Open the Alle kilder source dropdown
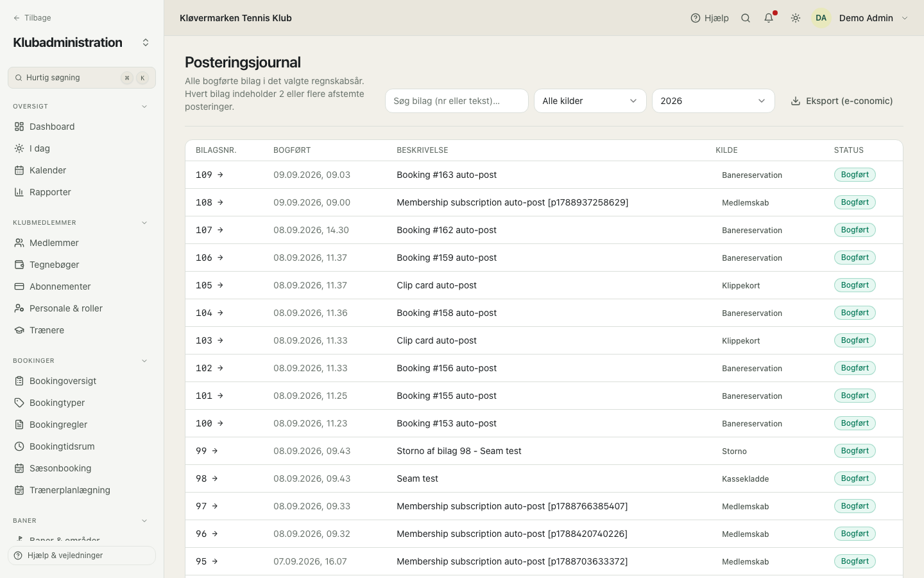The image size is (924, 578). [590, 101]
